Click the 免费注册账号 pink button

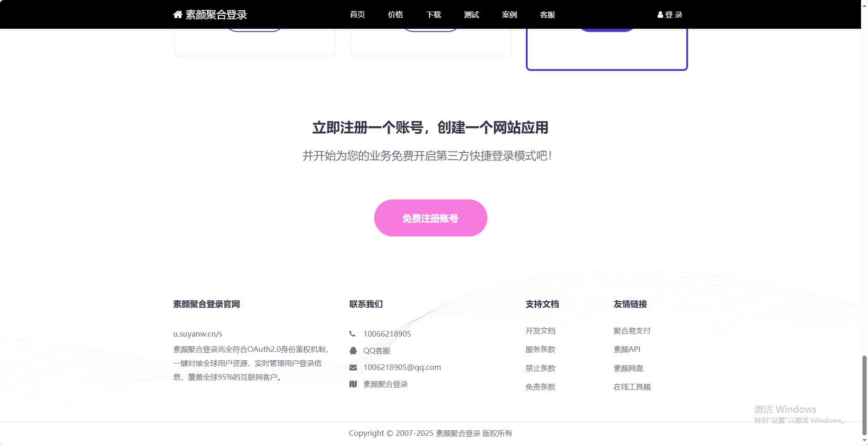click(430, 218)
